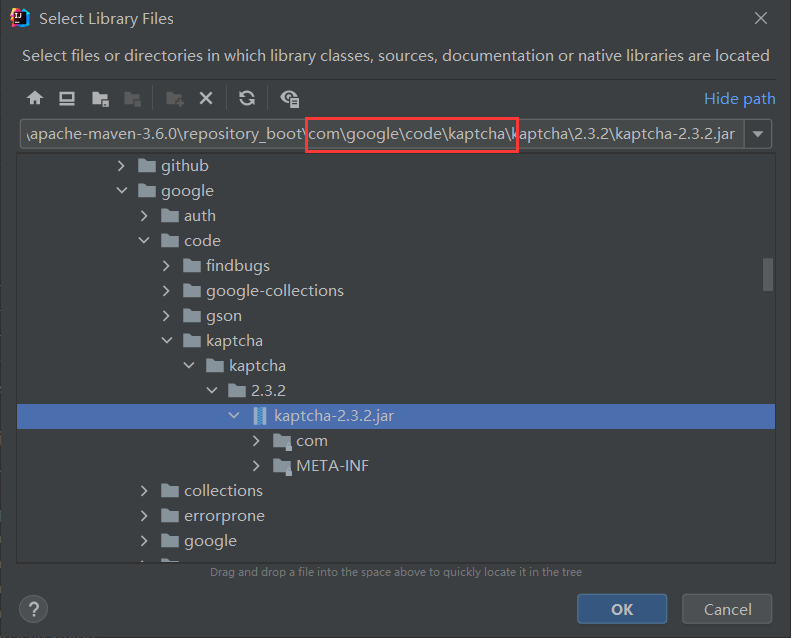Click the module directory toolbar icon
Viewport: 791px width, 638px height.
[x=133, y=98]
